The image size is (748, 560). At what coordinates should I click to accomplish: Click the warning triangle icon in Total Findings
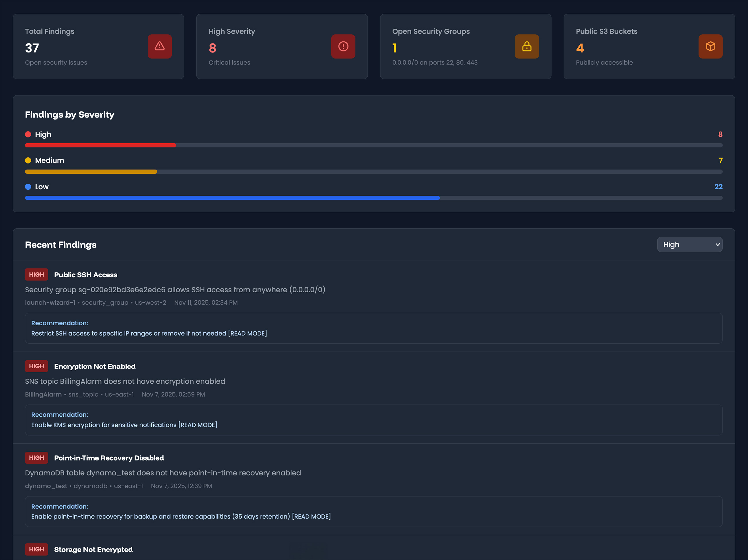pyautogui.click(x=159, y=46)
